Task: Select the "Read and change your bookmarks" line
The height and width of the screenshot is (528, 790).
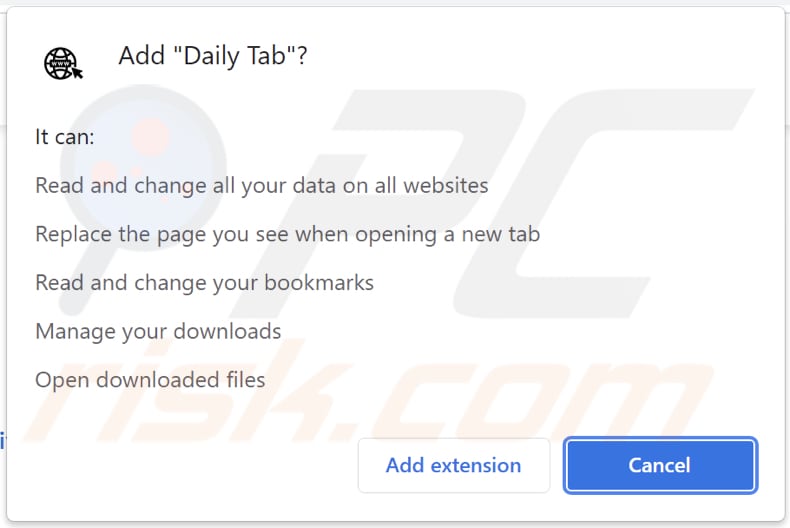Action: click(204, 283)
